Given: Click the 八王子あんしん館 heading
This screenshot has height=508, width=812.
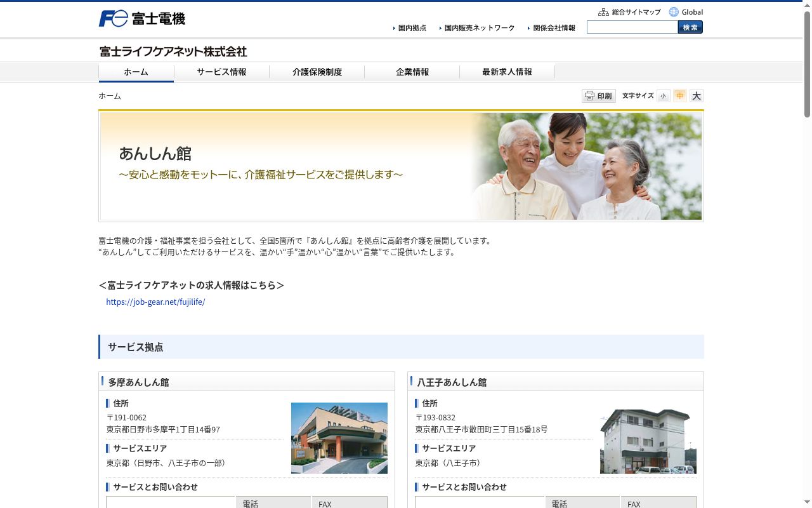Looking at the screenshot, I should click(452, 382).
